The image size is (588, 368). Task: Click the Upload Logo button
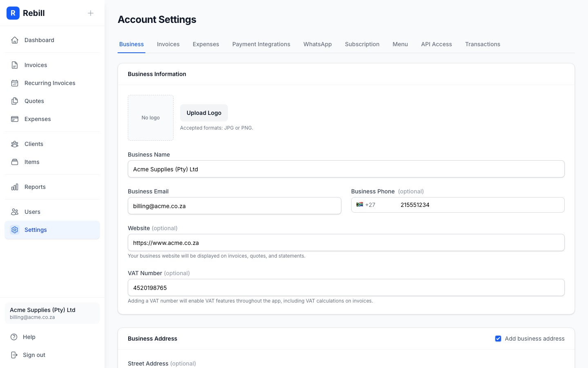pos(204,113)
